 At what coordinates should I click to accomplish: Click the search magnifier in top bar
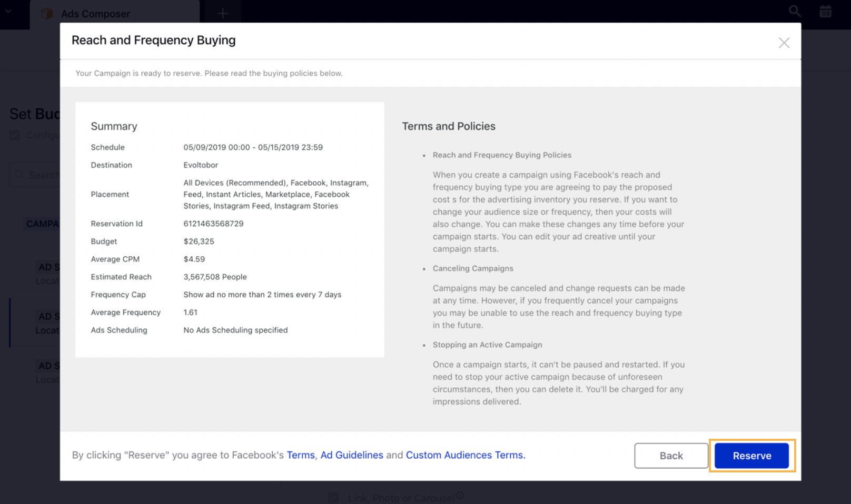[795, 11]
